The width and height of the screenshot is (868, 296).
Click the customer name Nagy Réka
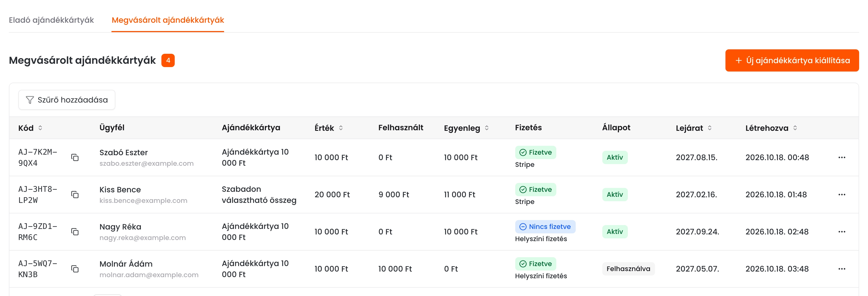(120, 227)
